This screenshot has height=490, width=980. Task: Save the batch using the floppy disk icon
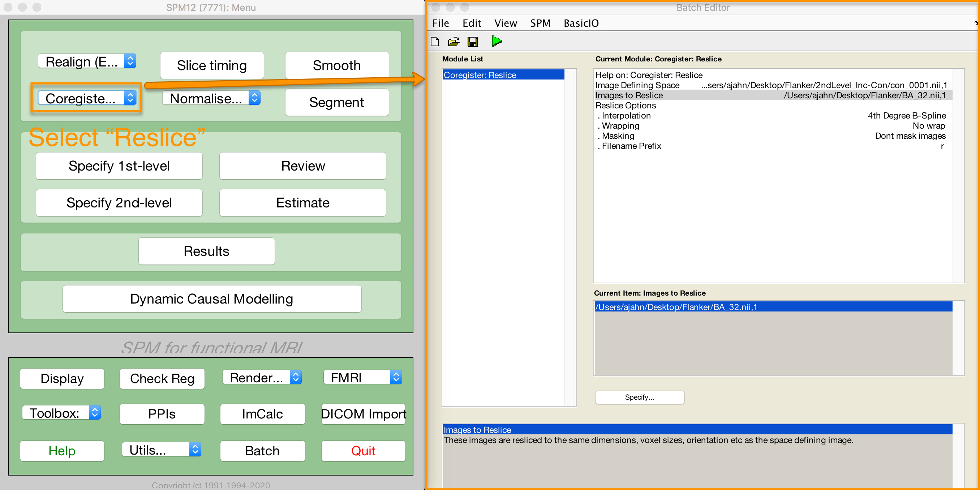473,42
